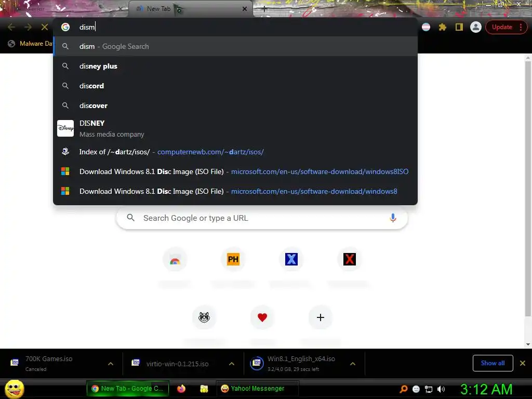This screenshot has height=399, width=532.
Task: Click the 3:12 AM clock
Action: 486,389
